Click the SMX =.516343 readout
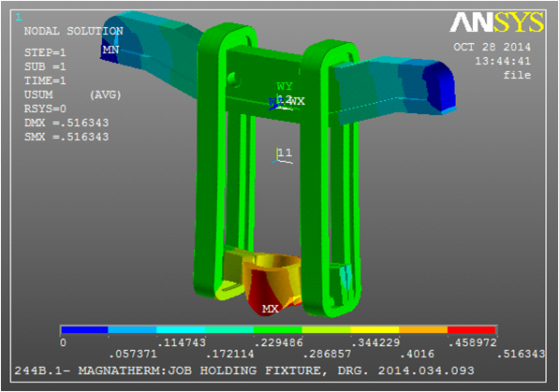Viewport: 559px width, 392px height. (x=66, y=137)
